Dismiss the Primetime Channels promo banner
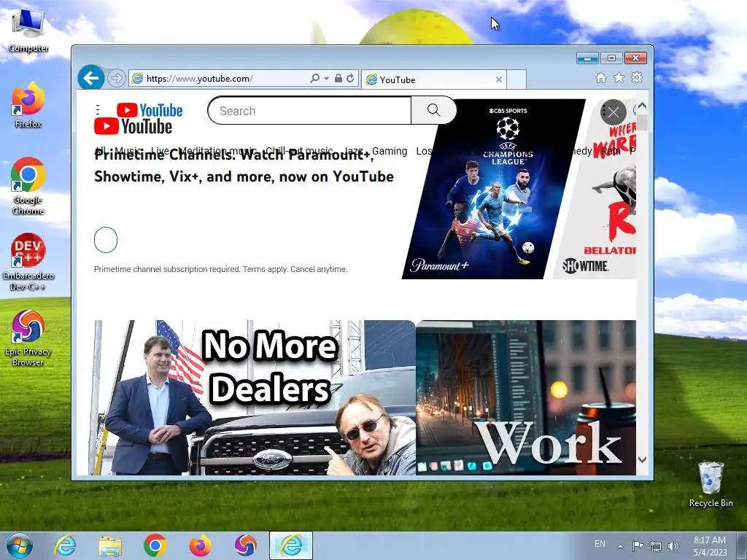 click(x=613, y=112)
